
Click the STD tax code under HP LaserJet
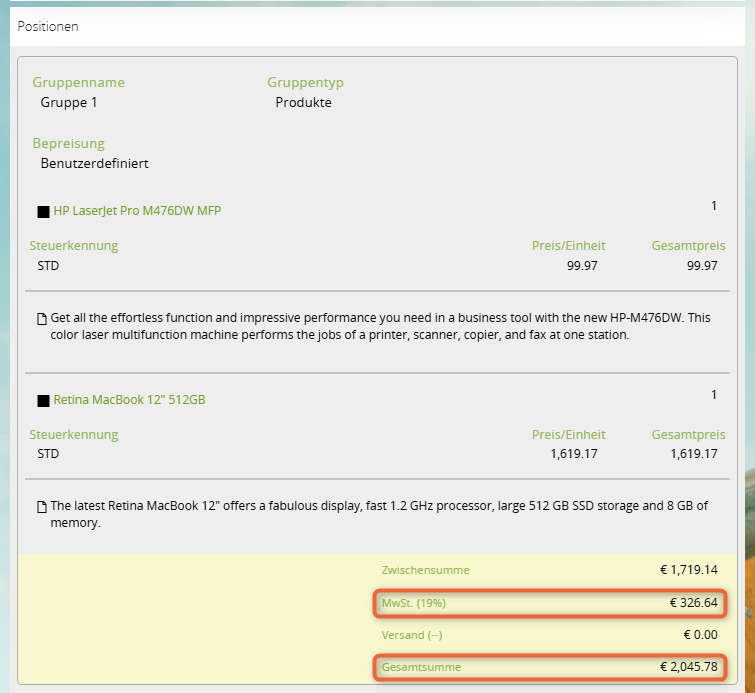48,266
